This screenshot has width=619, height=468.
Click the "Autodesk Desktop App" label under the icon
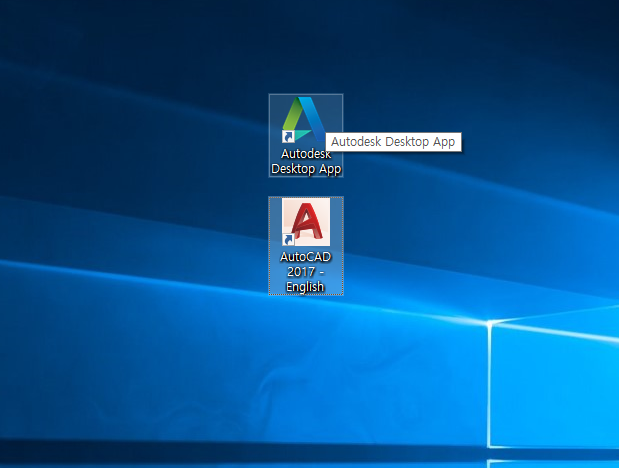(306, 161)
